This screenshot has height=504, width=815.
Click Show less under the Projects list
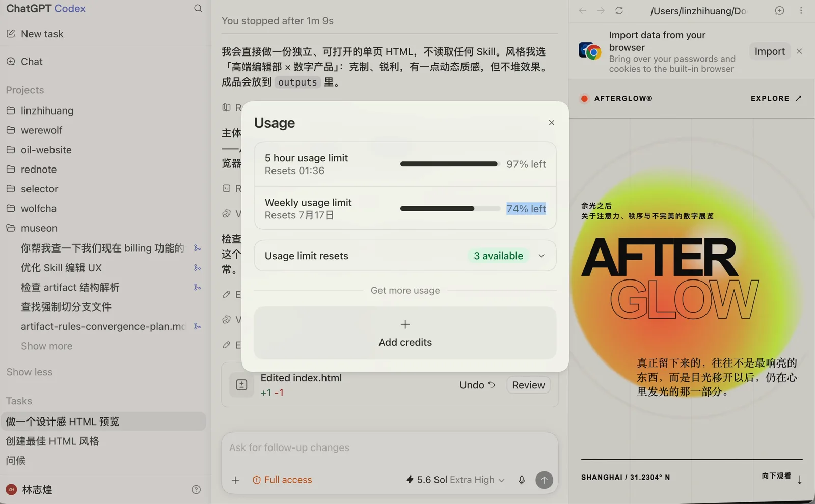pos(30,372)
